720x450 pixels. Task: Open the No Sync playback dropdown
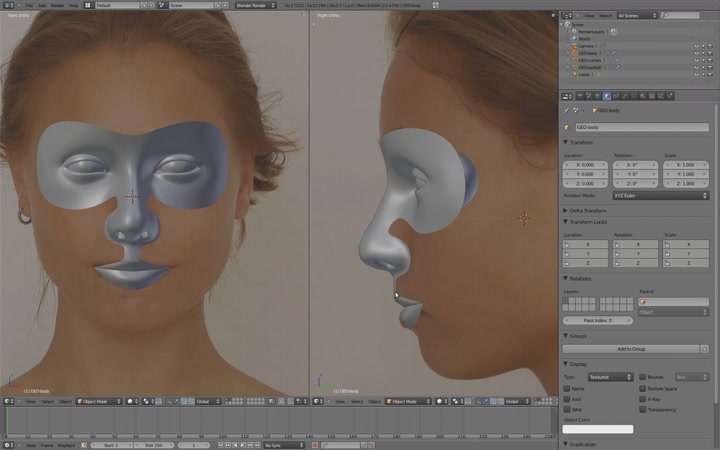point(284,445)
